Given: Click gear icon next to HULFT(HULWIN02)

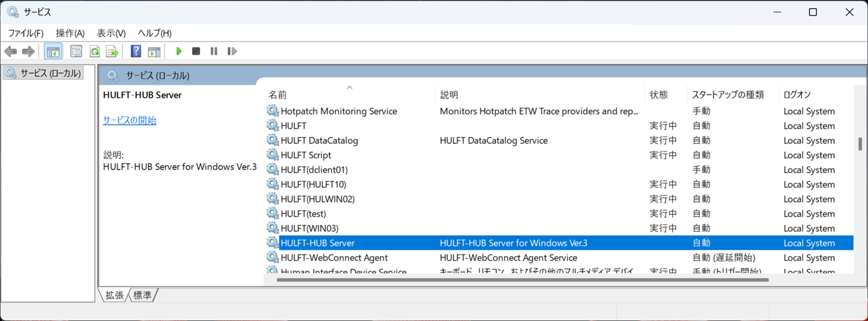Looking at the screenshot, I should click(x=272, y=199).
